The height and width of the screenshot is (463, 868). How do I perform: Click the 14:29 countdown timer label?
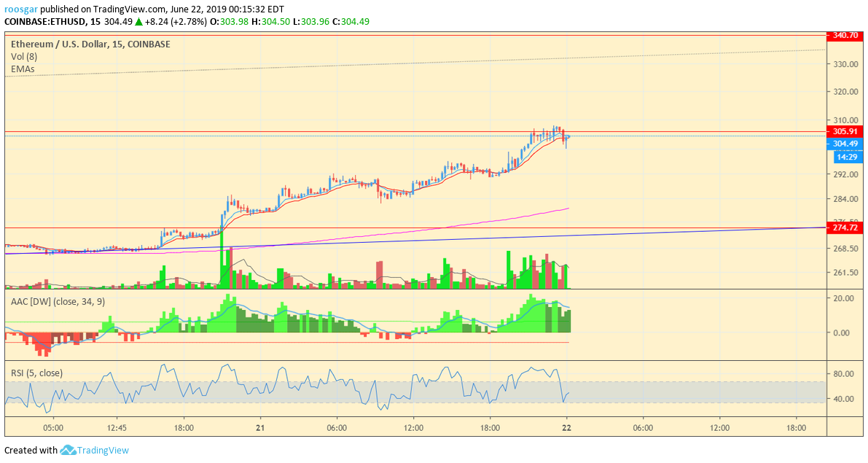point(847,157)
